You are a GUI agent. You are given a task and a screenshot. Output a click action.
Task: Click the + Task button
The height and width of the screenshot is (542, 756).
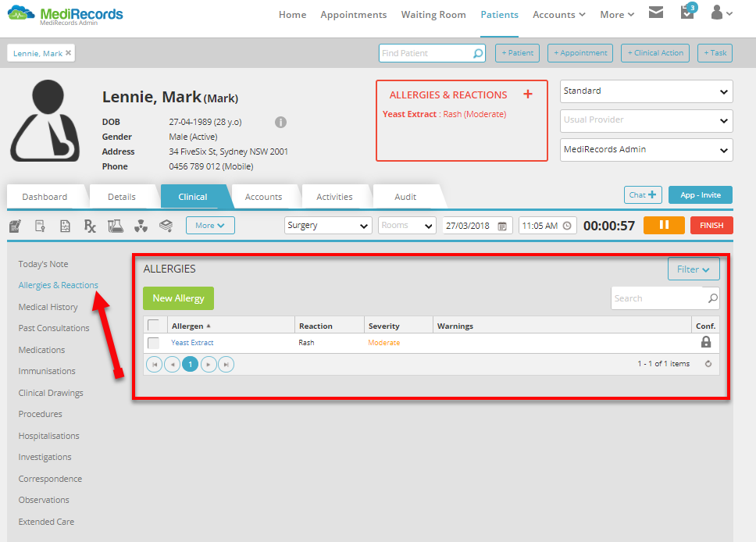click(x=715, y=53)
